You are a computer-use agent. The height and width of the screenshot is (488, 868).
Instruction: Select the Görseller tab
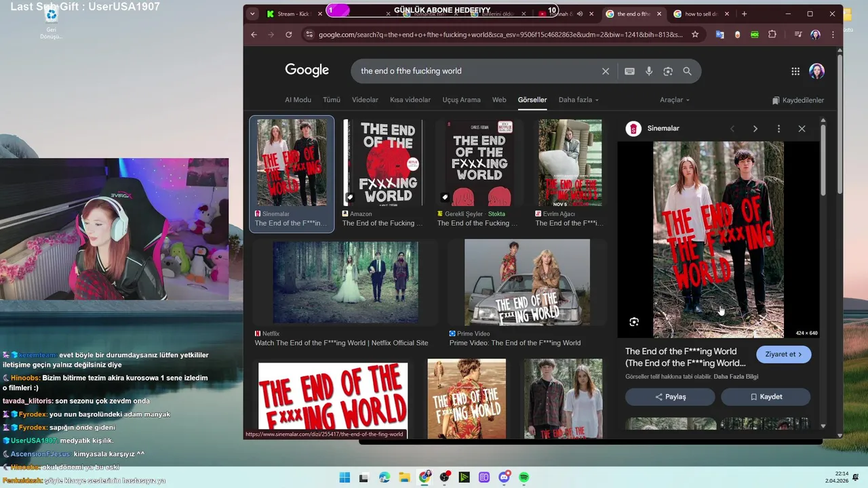pyautogui.click(x=532, y=100)
